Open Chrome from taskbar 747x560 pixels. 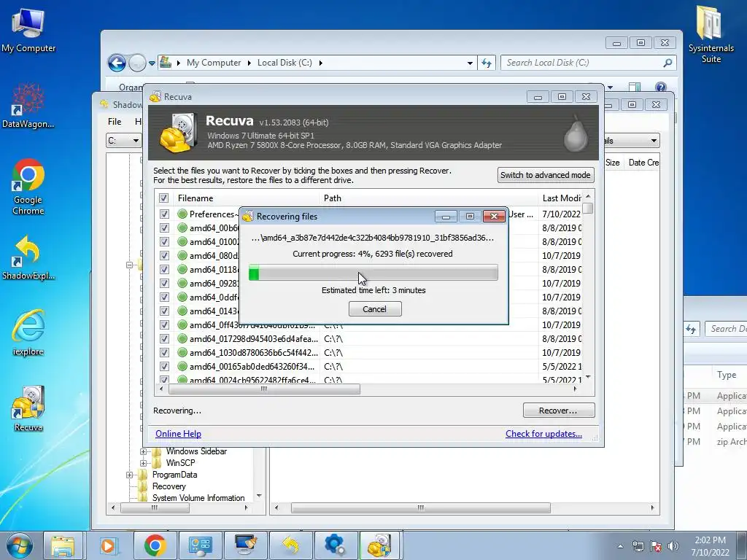[x=155, y=545]
